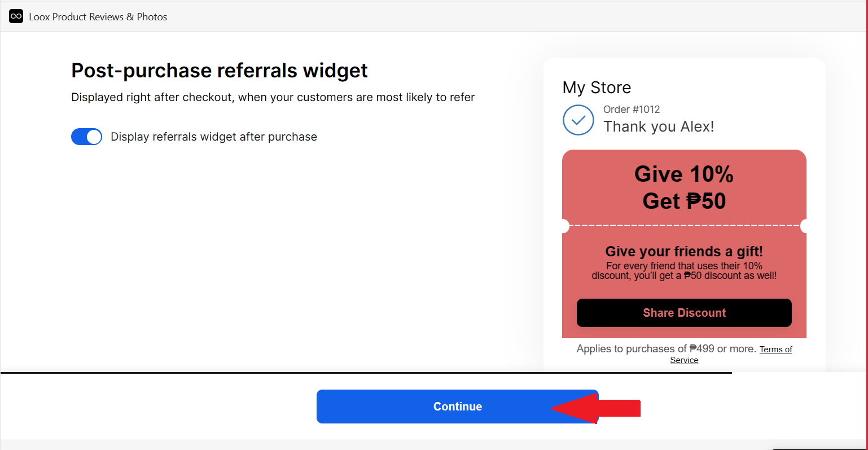Click the order confirmed checkmark circle icon
The image size is (868, 450).
[x=578, y=120]
